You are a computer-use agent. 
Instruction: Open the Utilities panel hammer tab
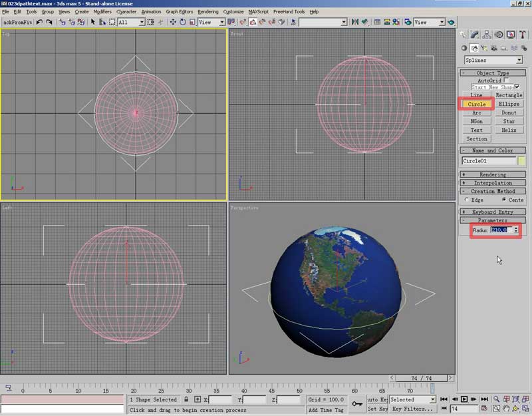(x=521, y=35)
